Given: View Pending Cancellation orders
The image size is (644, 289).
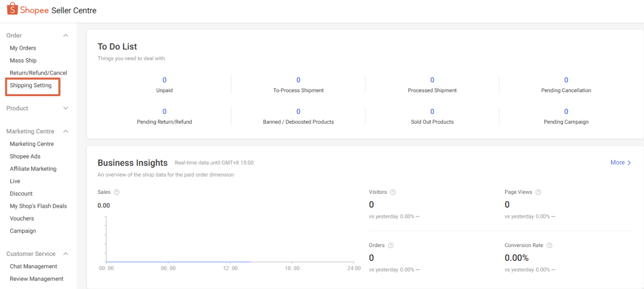Looking at the screenshot, I should point(566,85).
